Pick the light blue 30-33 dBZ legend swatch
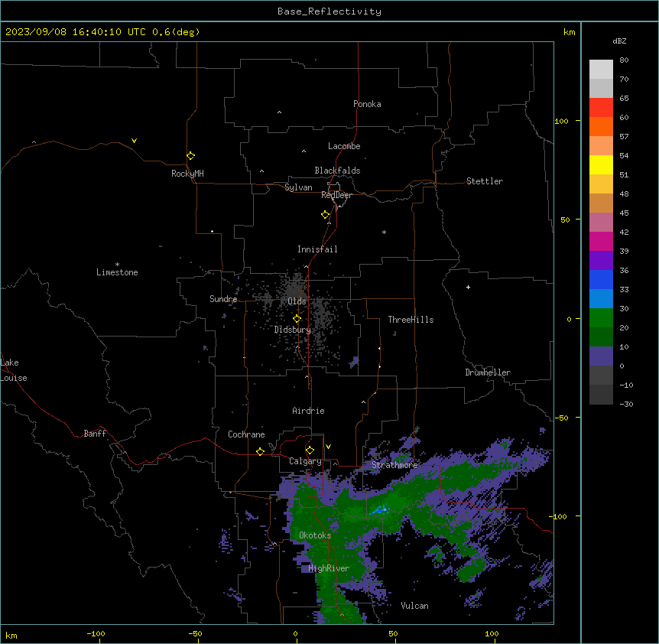Screen dimensions: 659x644 tap(601, 298)
